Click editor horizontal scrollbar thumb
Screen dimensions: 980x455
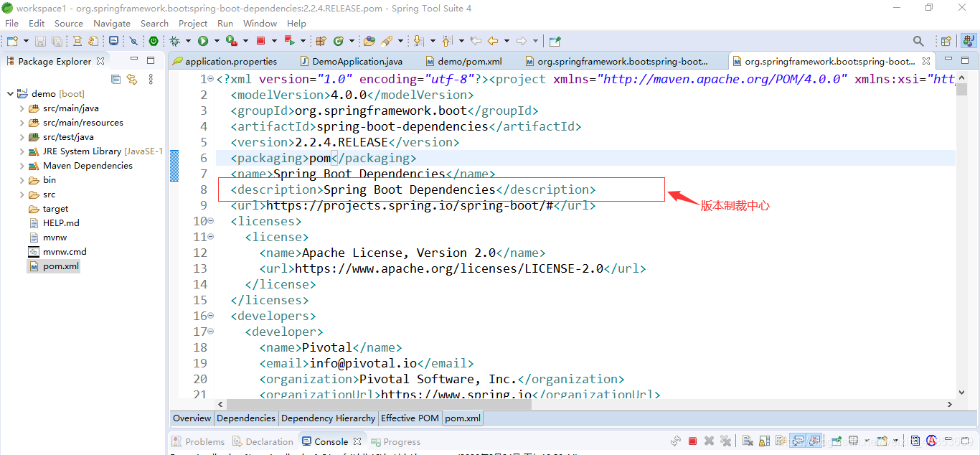(379, 405)
